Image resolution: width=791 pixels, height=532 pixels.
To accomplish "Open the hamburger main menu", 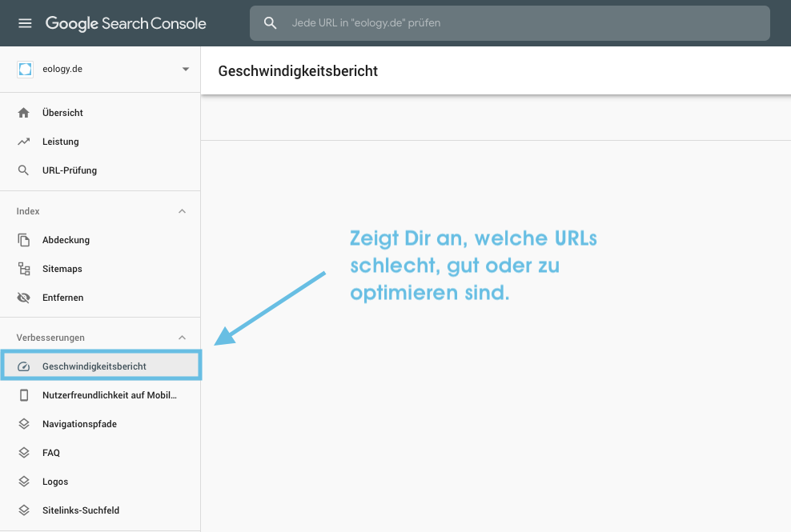I will pos(25,23).
